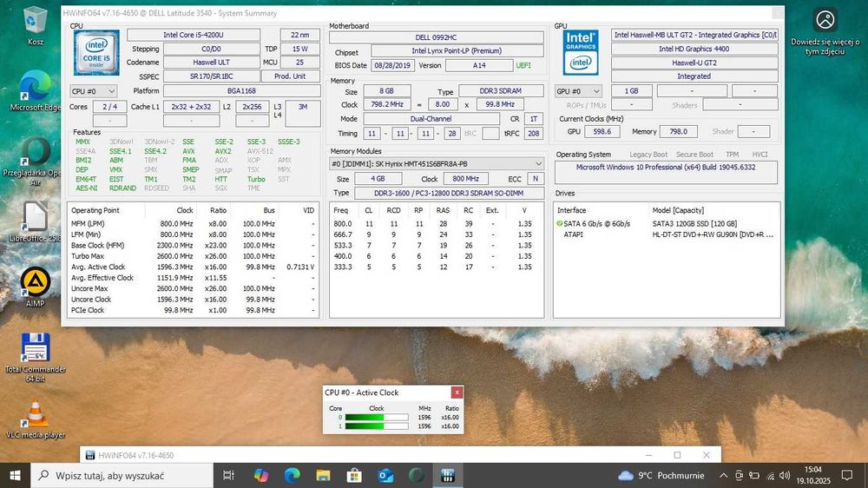
Task: Click the Legacy Boot indicator
Action: pos(648,155)
